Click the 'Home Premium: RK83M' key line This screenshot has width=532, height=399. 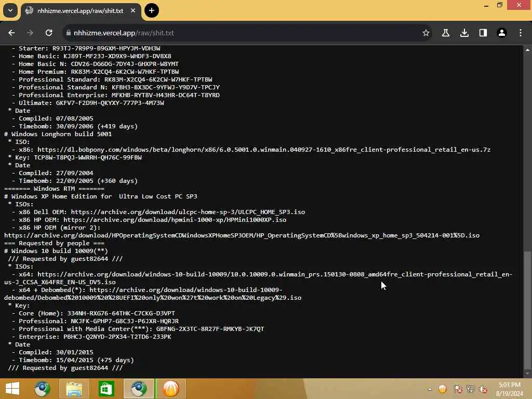[95, 72]
